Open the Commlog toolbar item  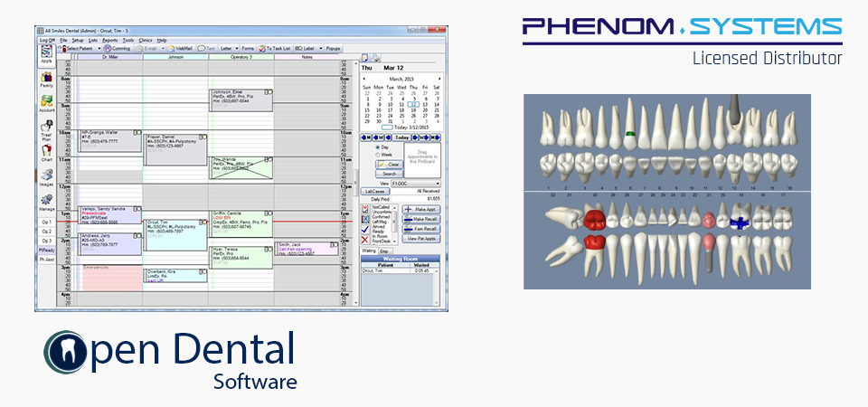pos(117,48)
